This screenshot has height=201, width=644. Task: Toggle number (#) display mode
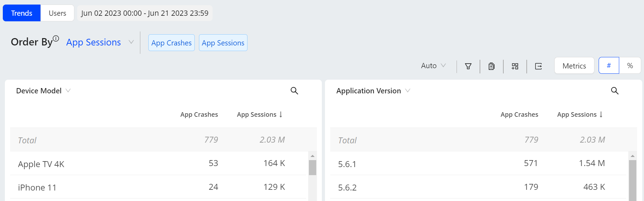[609, 65]
